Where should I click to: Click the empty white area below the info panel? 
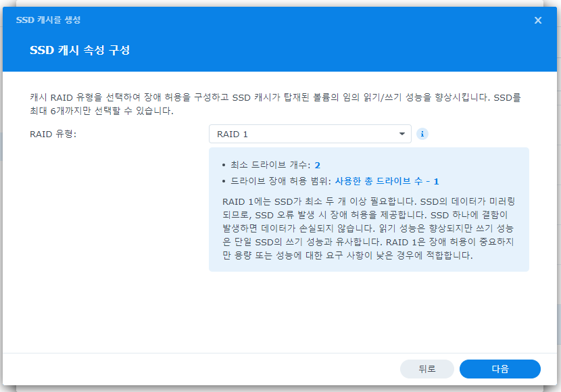point(270,311)
